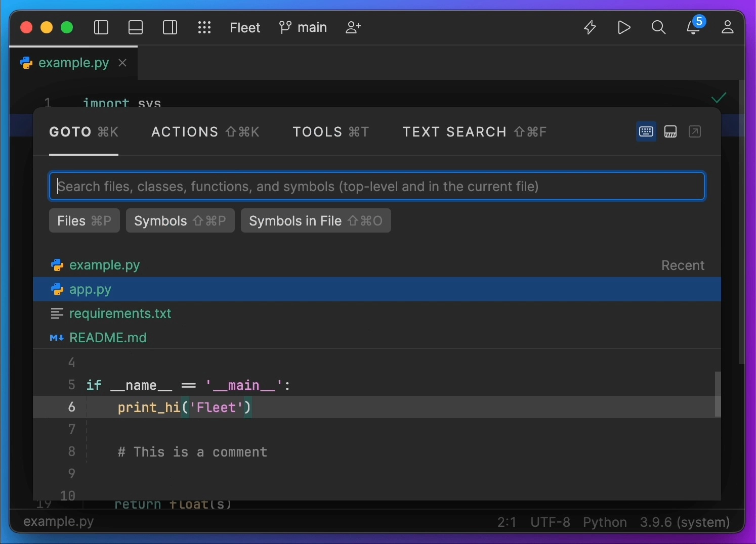This screenshot has height=544, width=756.
Task: Click the Markdown icon beside README.md
Action: [x=57, y=338]
